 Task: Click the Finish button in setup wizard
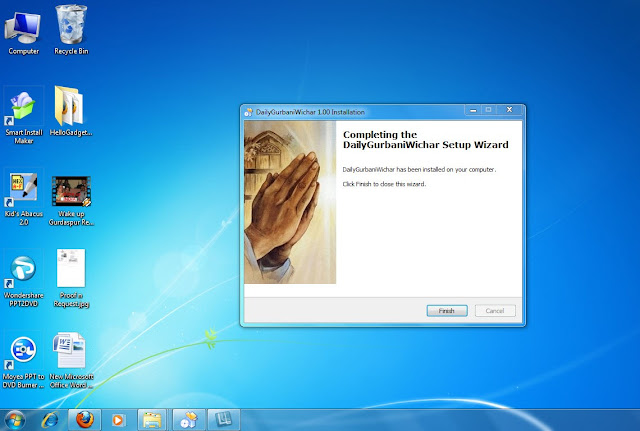(447, 311)
